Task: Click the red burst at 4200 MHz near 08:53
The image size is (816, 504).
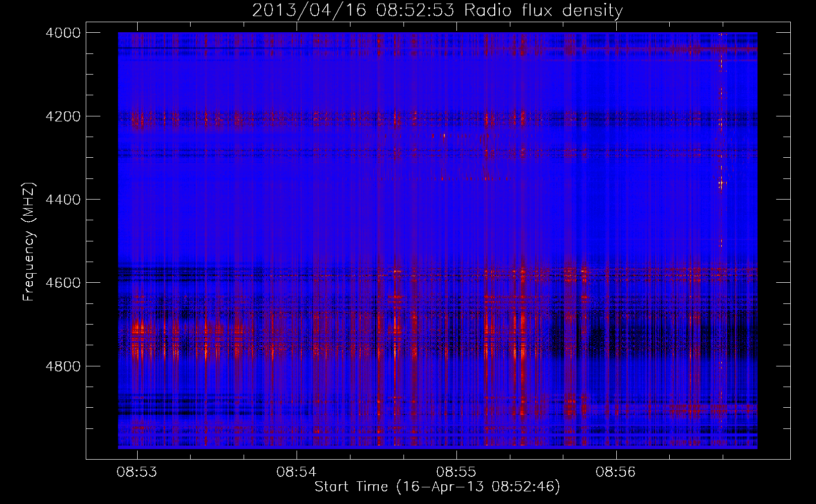Action: pos(138,120)
